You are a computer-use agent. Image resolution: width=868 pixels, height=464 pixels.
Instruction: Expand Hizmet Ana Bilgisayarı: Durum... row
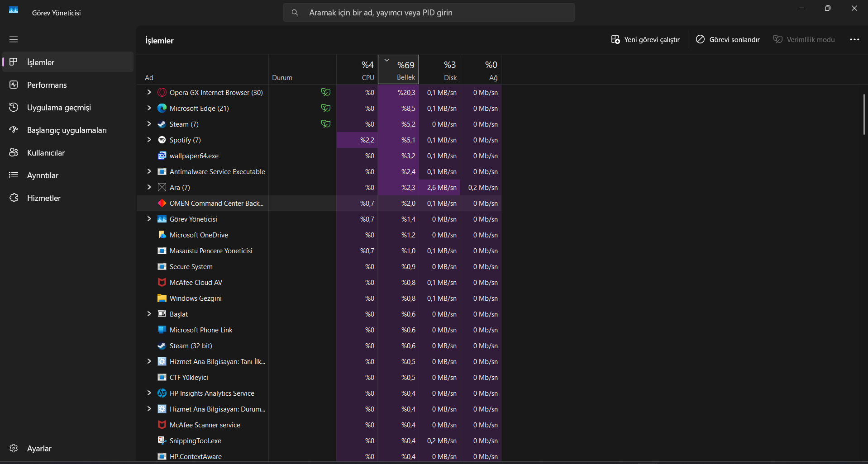pos(149,409)
